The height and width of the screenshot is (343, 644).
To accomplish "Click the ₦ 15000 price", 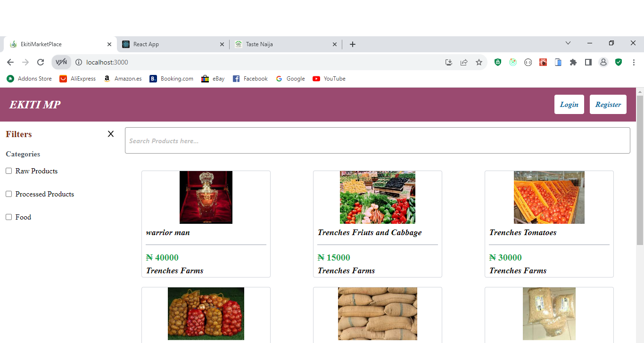I will click(x=334, y=258).
